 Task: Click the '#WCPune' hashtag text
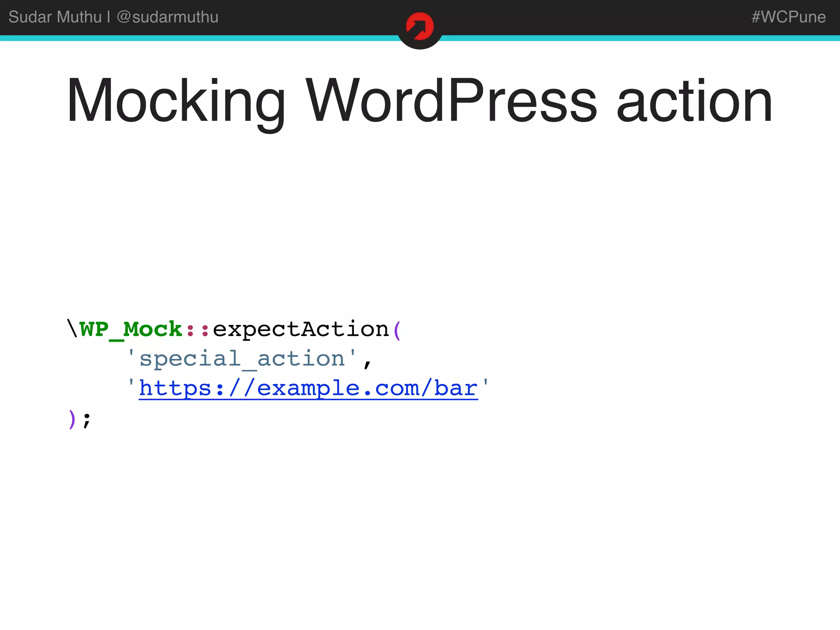(x=788, y=17)
